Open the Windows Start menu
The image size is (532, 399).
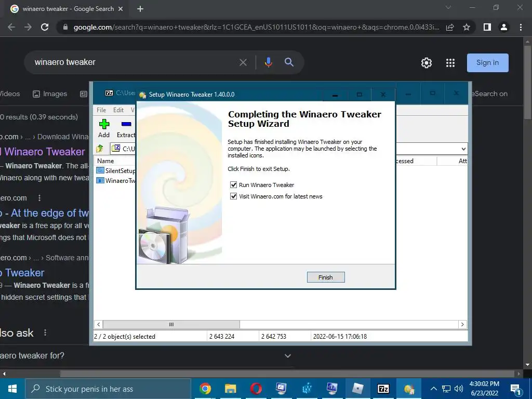12,389
